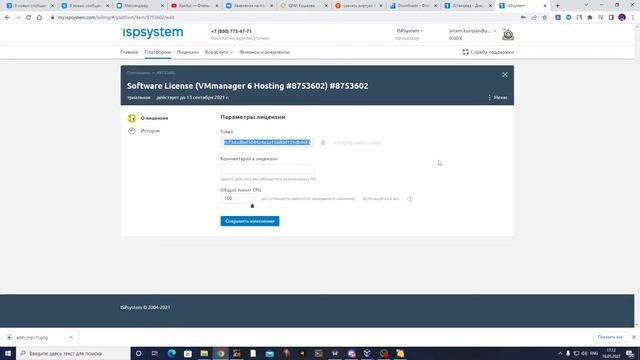Open the Windows Start menu

pos(8,353)
